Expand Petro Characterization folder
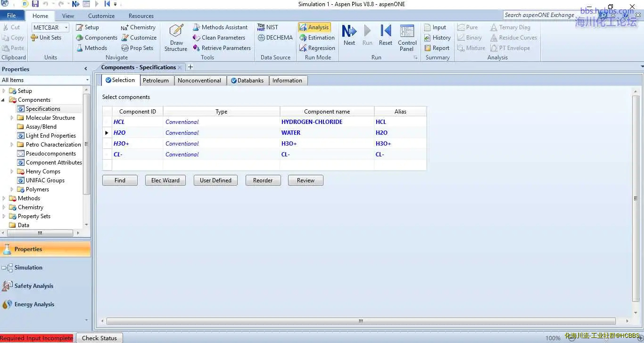 [x=12, y=145]
